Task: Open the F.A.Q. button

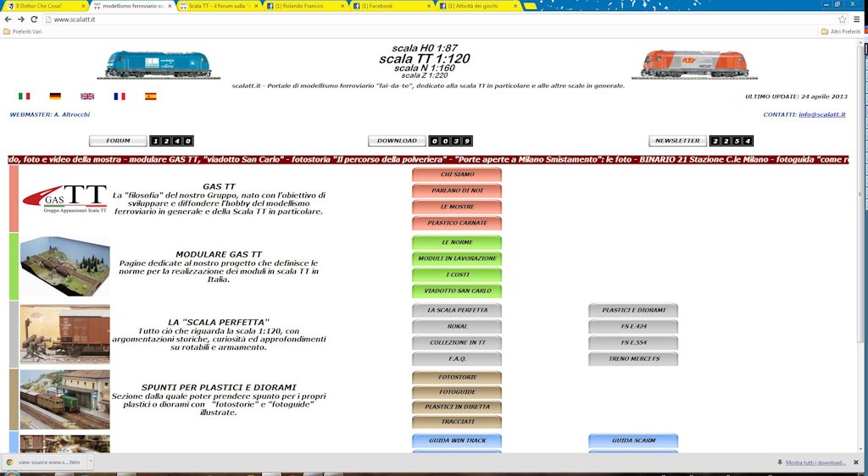Action: click(x=457, y=359)
